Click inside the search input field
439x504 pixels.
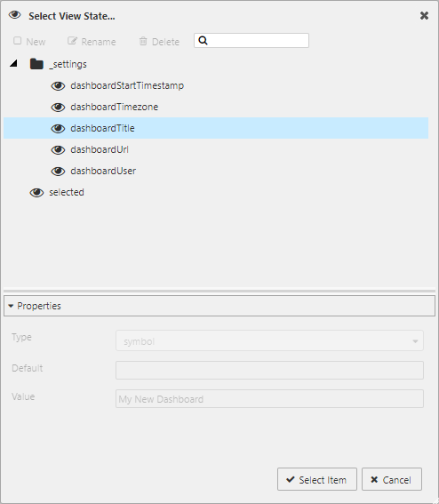(251, 41)
